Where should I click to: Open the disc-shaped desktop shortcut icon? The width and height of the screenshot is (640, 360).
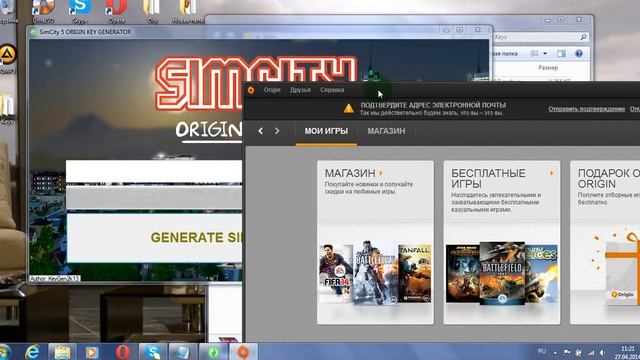pos(43,10)
